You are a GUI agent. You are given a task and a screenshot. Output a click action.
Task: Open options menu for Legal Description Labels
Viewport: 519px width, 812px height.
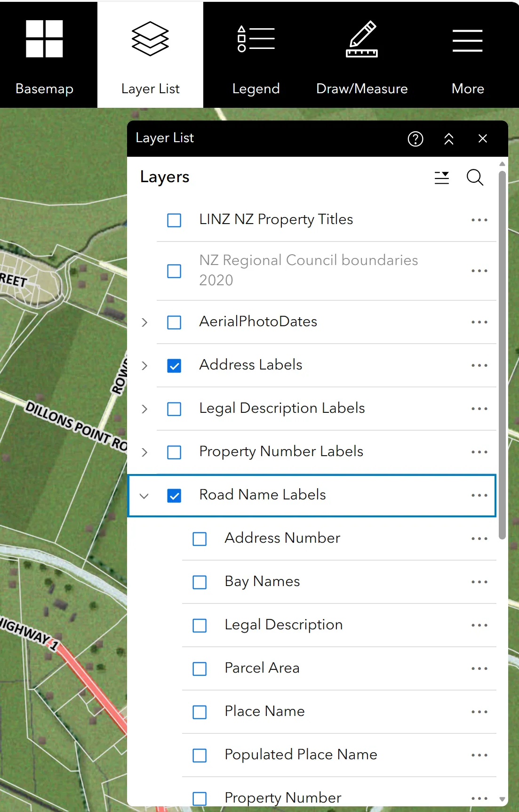click(x=479, y=409)
